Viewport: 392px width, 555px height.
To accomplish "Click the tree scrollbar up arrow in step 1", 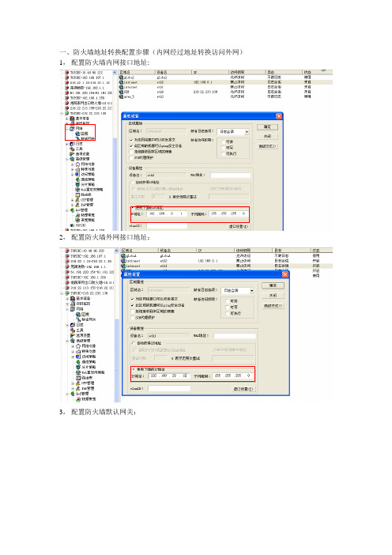I will (x=115, y=73).
